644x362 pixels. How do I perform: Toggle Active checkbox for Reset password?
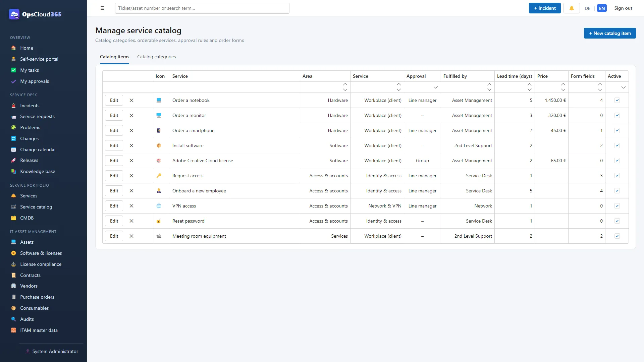point(617,221)
